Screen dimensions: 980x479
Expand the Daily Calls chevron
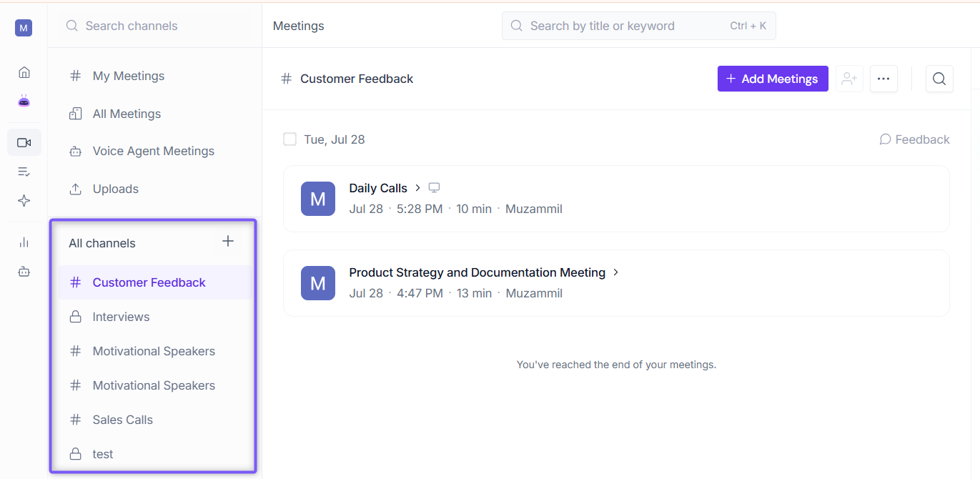tap(417, 188)
